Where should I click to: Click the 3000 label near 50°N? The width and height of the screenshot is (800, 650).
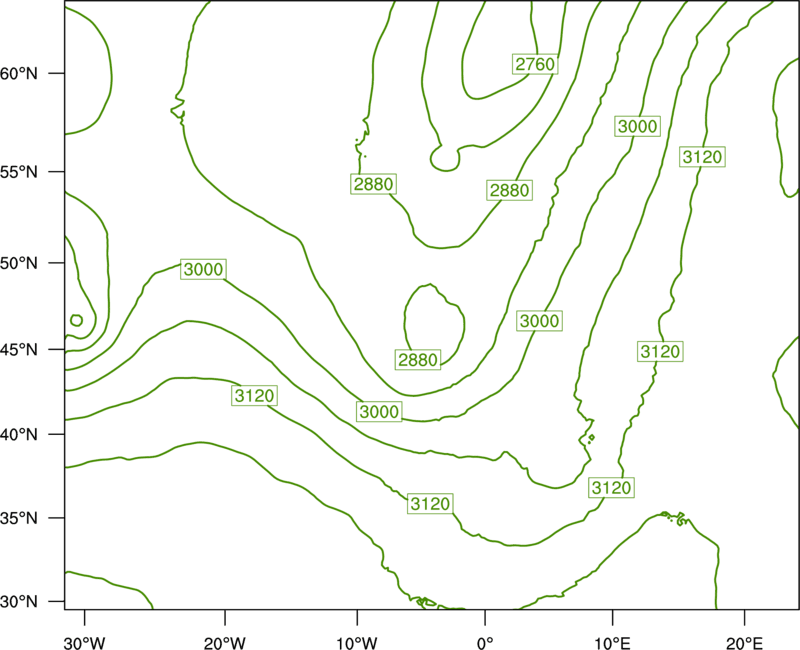[x=204, y=269]
